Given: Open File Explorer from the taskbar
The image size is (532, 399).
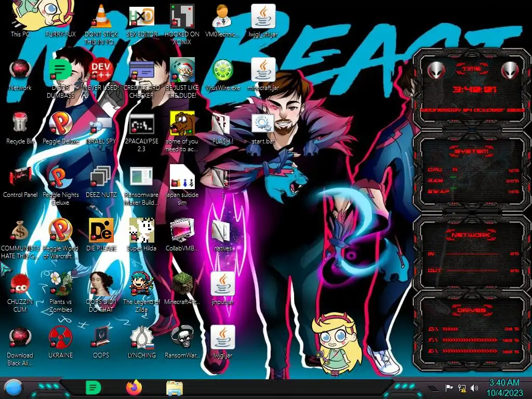Looking at the screenshot, I should [x=175, y=389].
